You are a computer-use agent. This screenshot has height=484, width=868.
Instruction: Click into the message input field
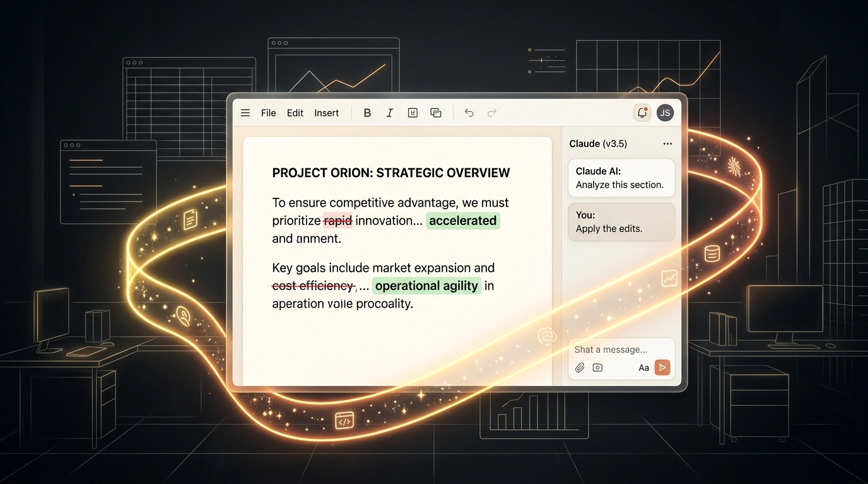pos(621,350)
